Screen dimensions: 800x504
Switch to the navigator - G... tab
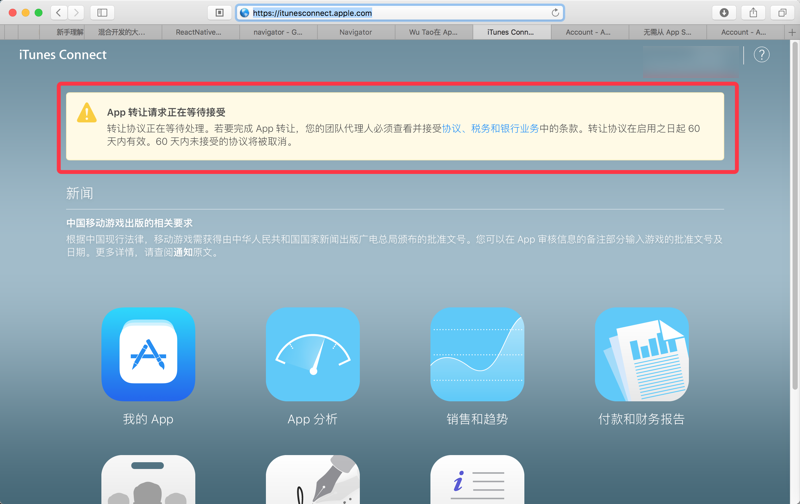[278, 32]
